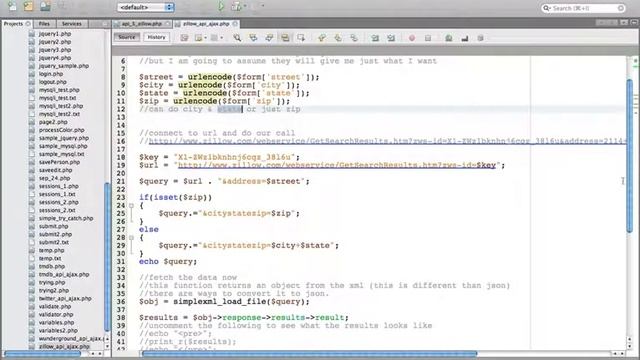Click the New Project toolbar icon

click(x=29, y=6)
